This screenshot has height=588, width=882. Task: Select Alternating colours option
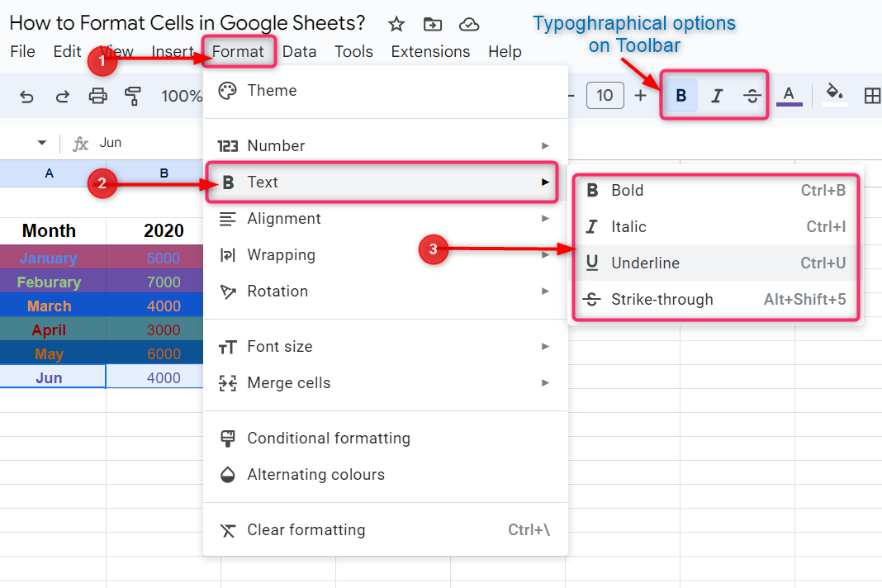point(386,475)
